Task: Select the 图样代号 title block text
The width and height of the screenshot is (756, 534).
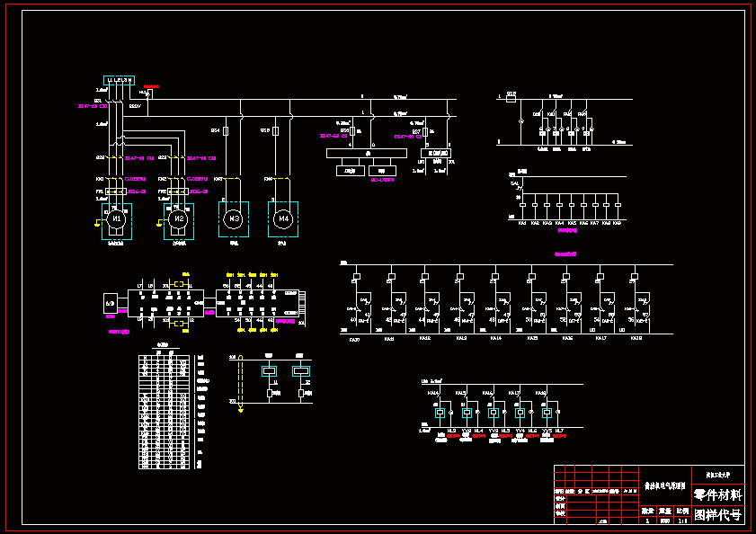Action: 717,515
